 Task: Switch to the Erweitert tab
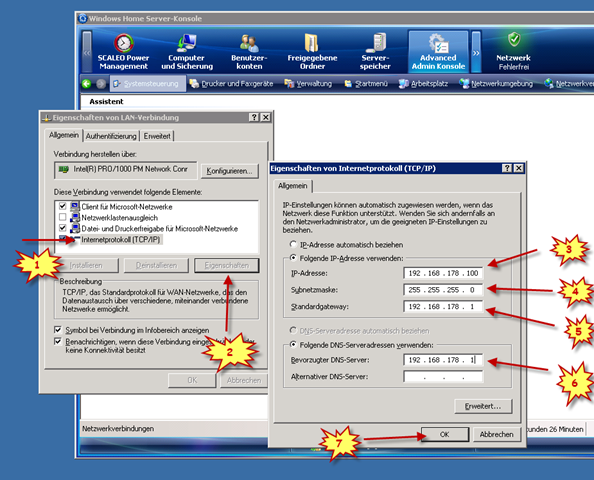pos(157,136)
